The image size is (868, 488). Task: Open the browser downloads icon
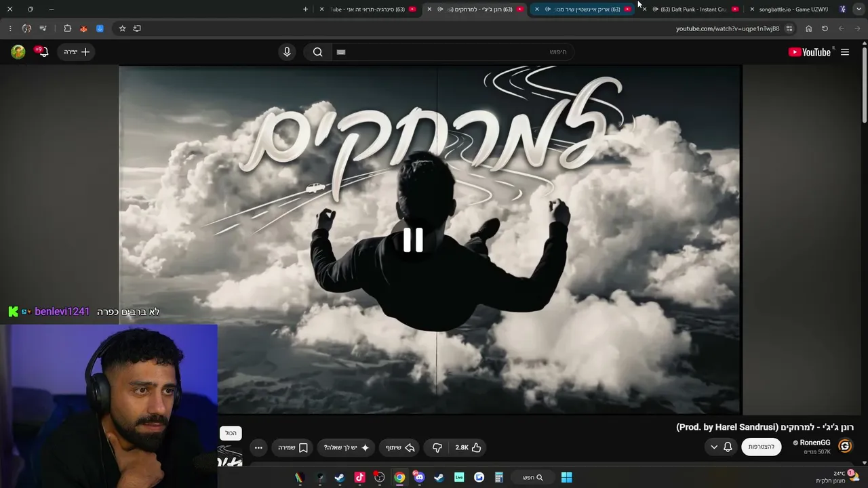pos(100,28)
